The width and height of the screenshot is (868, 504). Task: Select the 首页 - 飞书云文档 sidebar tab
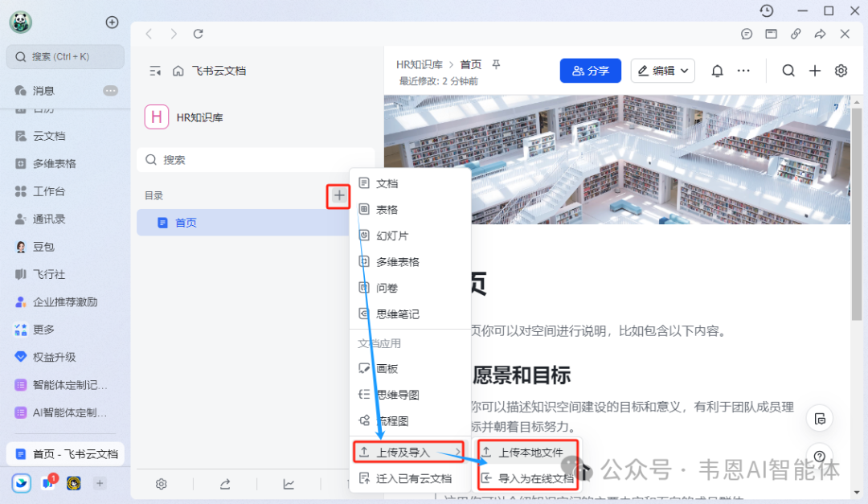pyautogui.click(x=65, y=454)
